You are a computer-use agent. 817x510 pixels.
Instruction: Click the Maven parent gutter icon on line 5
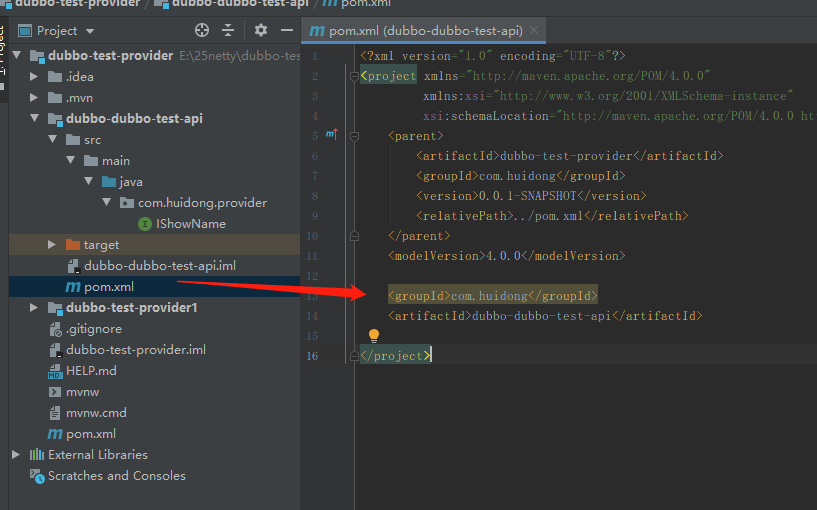pos(331,134)
